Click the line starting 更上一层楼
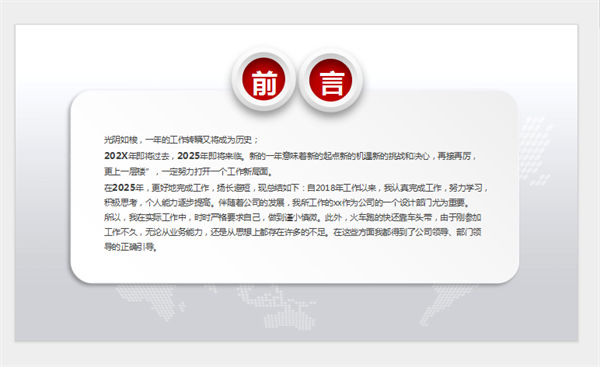The image size is (600, 367). point(188,171)
